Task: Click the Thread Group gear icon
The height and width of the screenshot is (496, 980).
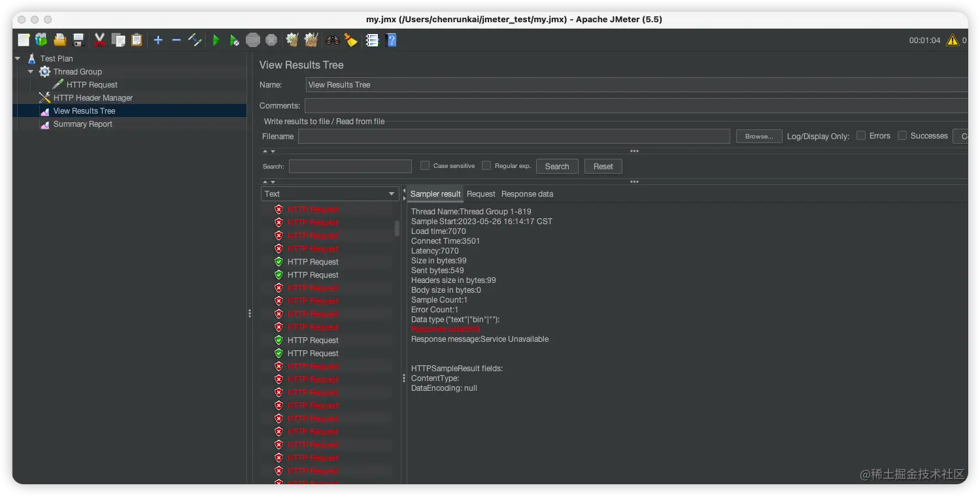Action: (x=44, y=72)
